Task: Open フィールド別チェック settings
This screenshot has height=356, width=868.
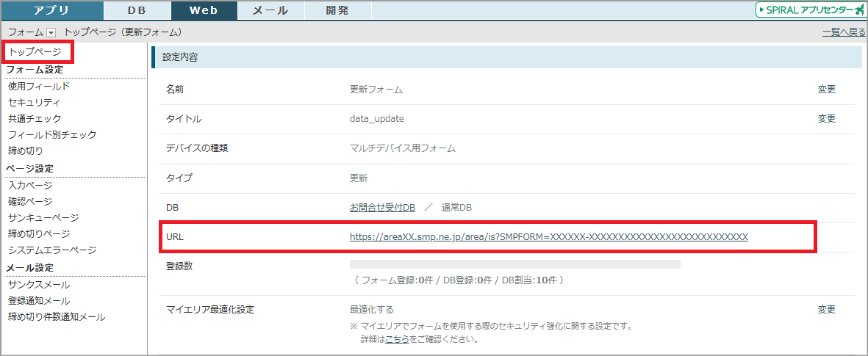Action: click(52, 135)
